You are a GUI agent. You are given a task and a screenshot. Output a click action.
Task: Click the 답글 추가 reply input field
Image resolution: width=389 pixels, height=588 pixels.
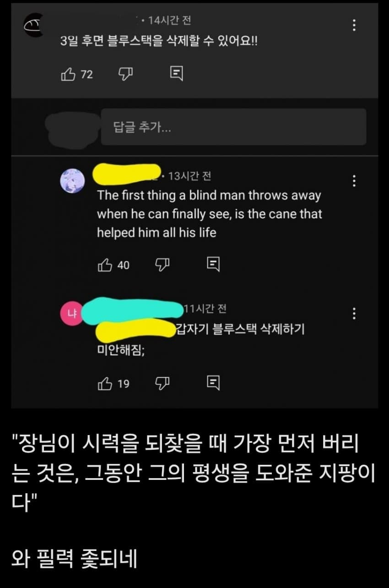click(233, 127)
